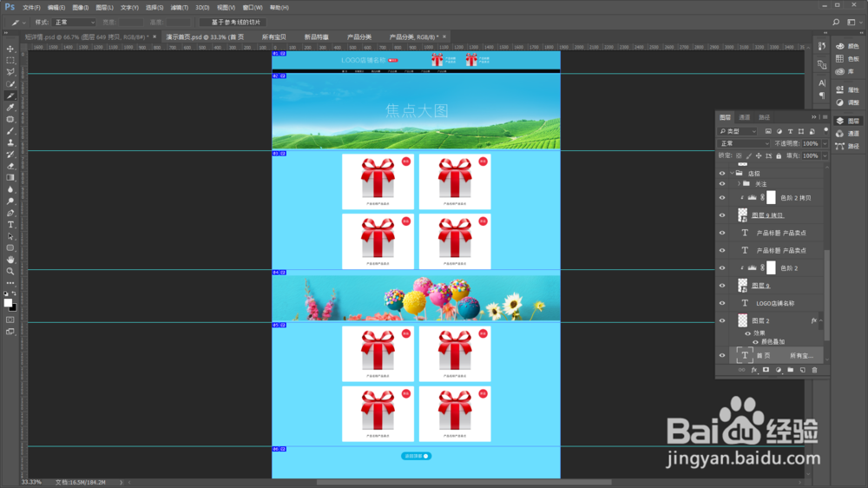Open the tool preset picker arrow
The image size is (868, 488).
coord(23,23)
